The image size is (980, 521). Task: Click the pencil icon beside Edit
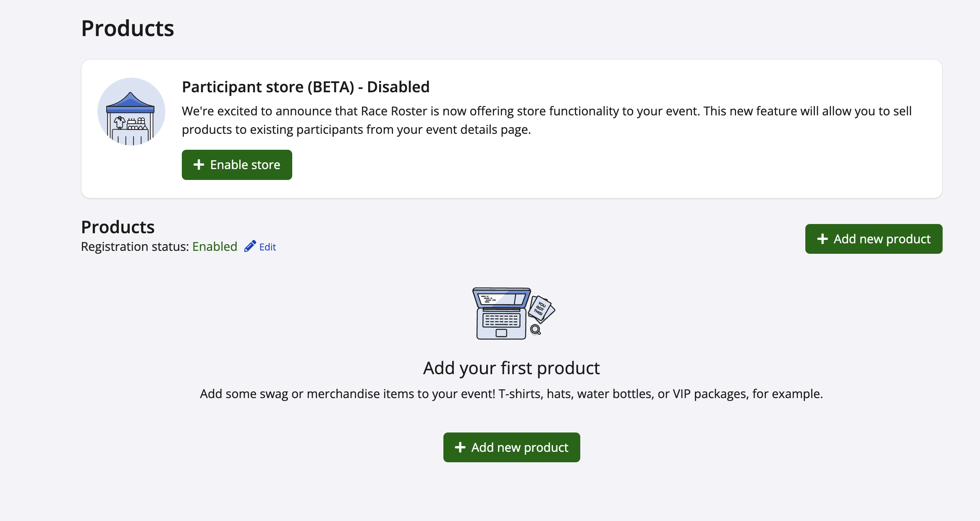coord(250,246)
